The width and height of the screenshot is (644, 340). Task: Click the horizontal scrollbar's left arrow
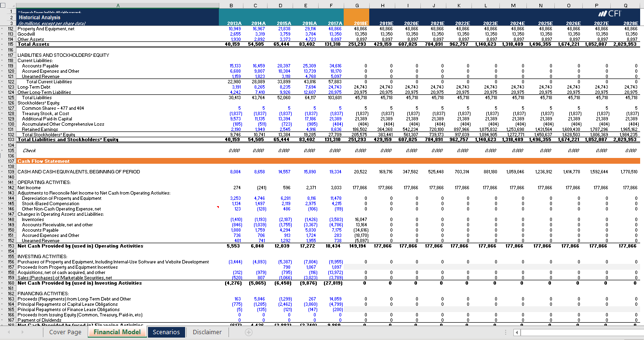[517, 332]
